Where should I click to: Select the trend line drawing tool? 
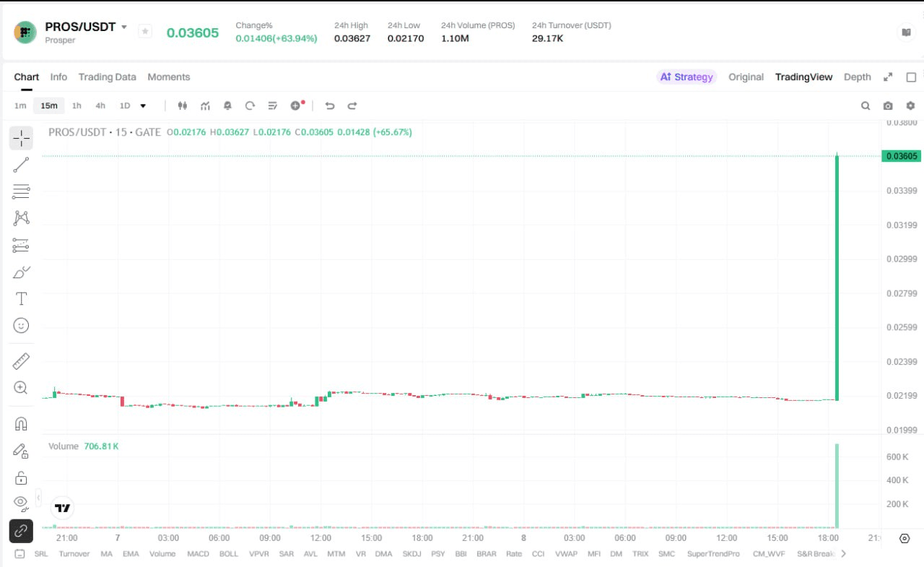[21, 165]
